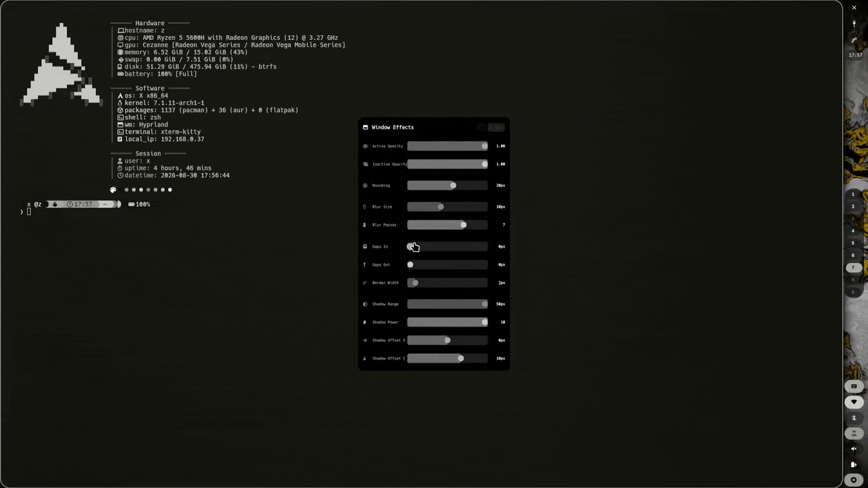Click the X icon atop the right sidebar
Screen dimensions: 868x488
click(x=854, y=7)
